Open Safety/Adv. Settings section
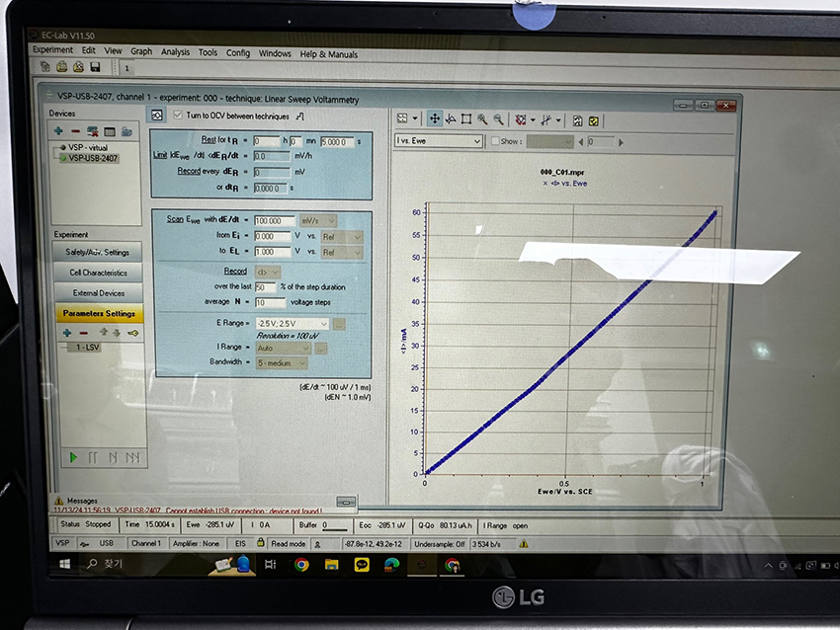This screenshot has height=630, width=840. pos(98,252)
